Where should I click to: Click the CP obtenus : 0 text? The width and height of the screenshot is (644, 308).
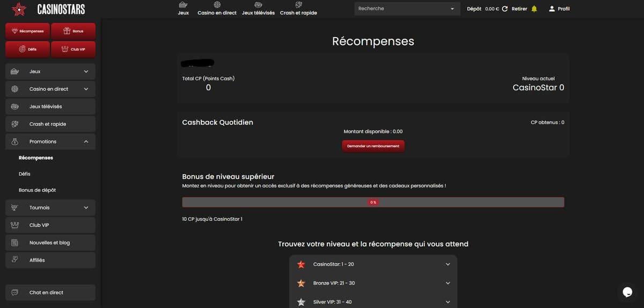tap(547, 123)
